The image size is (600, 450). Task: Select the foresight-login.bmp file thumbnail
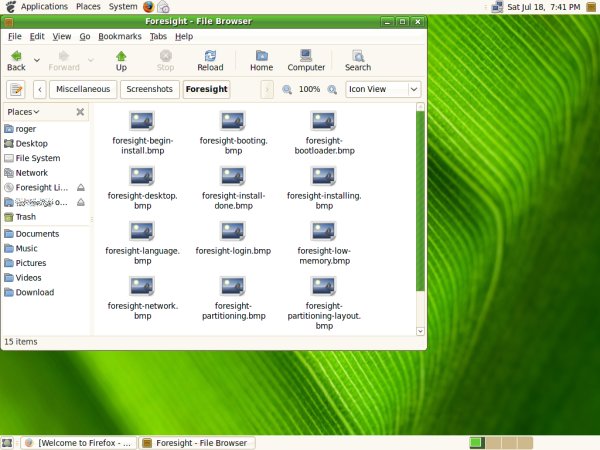pyautogui.click(x=232, y=232)
